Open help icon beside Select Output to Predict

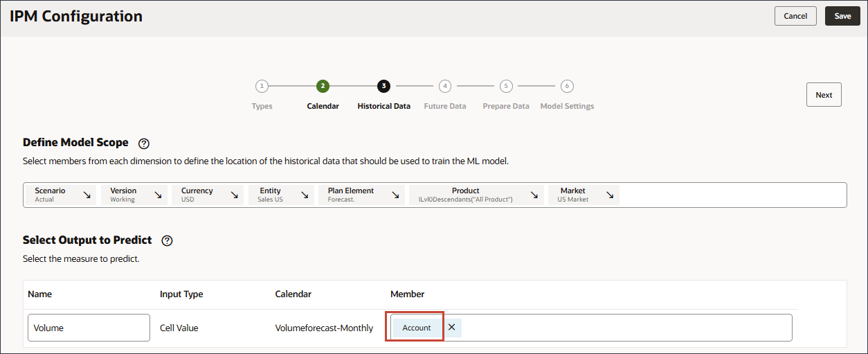(x=167, y=241)
